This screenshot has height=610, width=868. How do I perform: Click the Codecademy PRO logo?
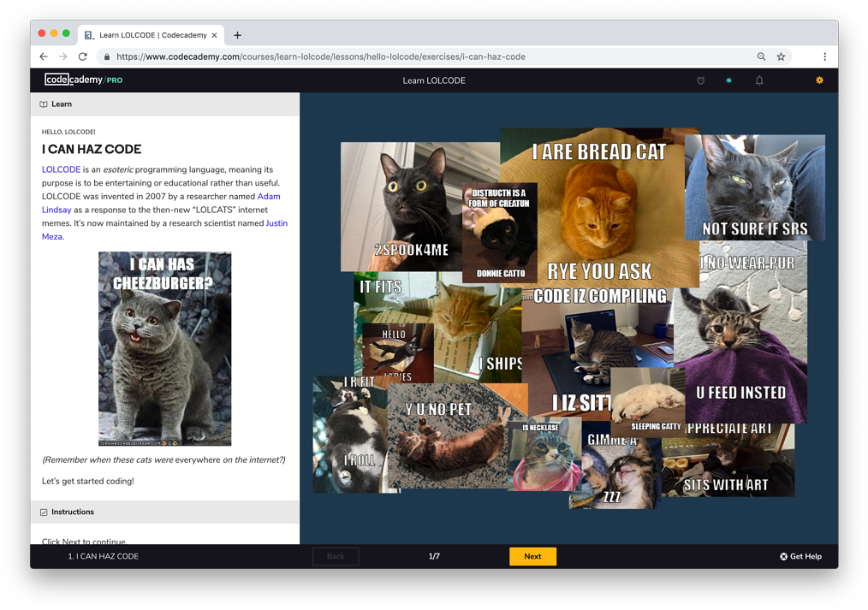tap(84, 80)
